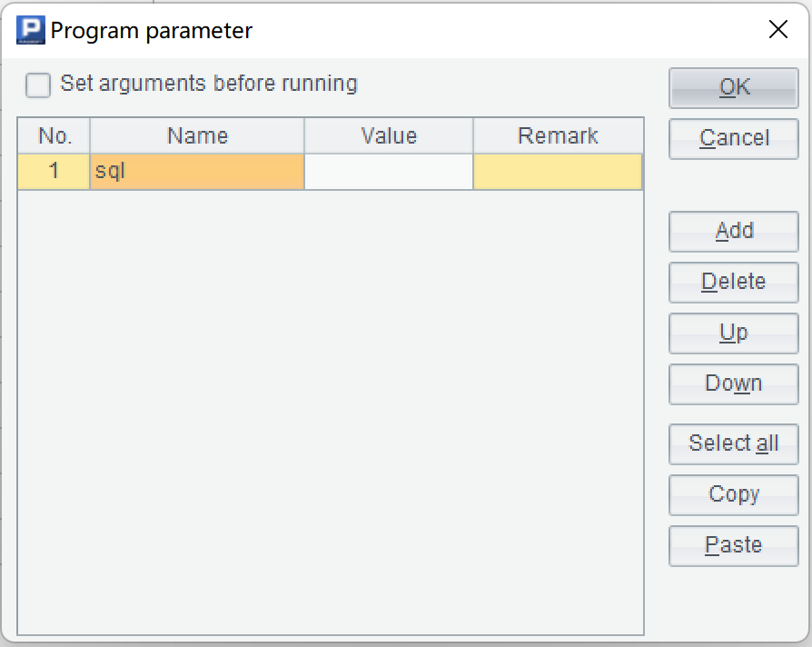The image size is (812, 647).
Task: Select the sql name cell
Action: coord(197,171)
